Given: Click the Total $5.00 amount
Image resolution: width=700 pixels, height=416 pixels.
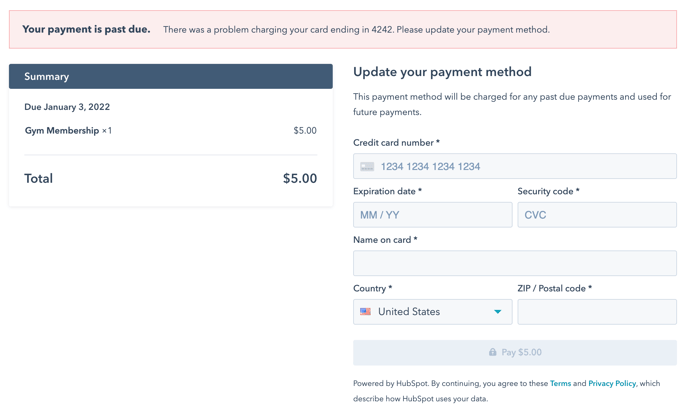Looking at the screenshot, I should point(300,179).
